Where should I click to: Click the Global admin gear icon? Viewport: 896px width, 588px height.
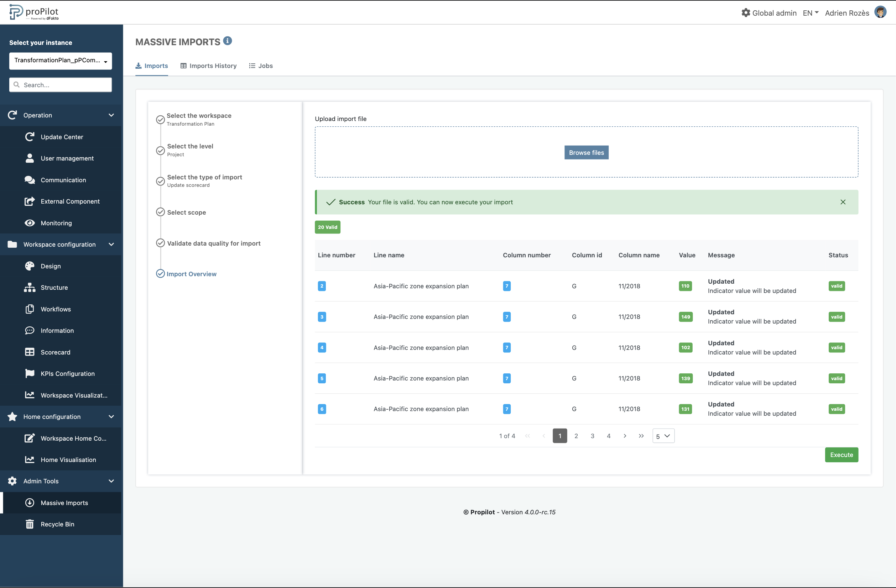click(x=745, y=13)
